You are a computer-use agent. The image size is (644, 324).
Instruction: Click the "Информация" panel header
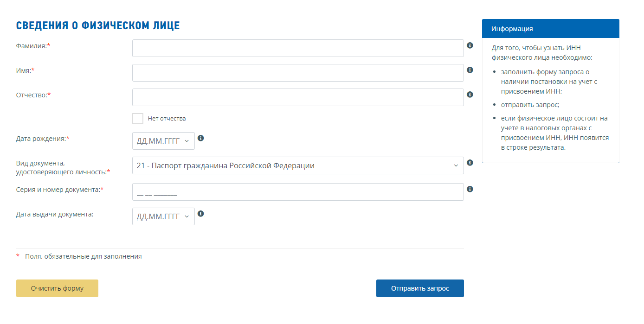point(550,29)
